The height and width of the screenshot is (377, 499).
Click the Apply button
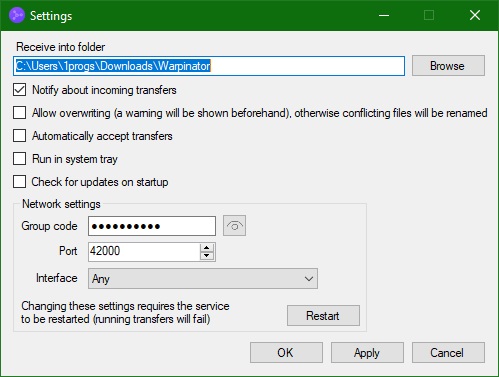(x=367, y=352)
